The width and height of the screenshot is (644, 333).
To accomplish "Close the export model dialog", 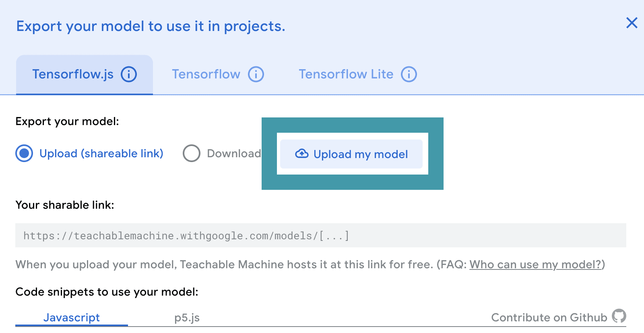I will [632, 23].
